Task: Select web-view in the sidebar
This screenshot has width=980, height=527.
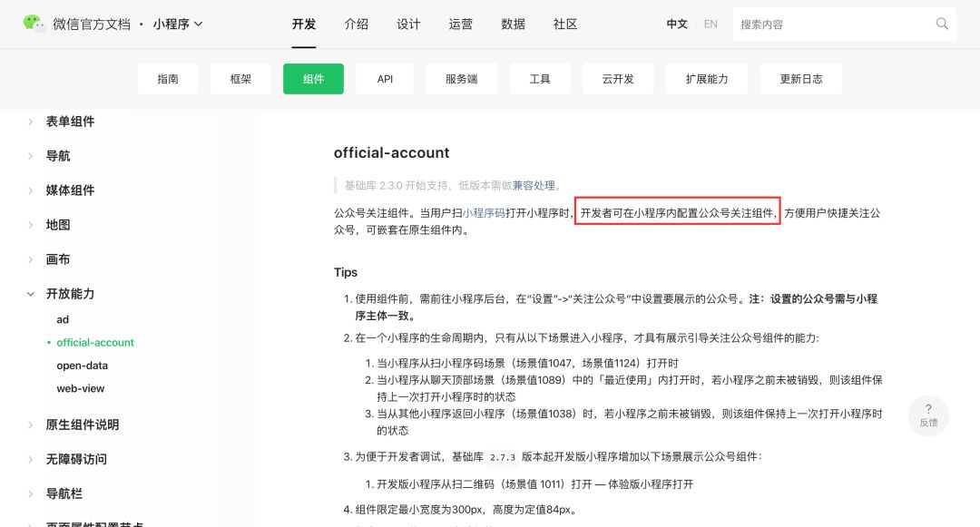Action: pos(81,388)
